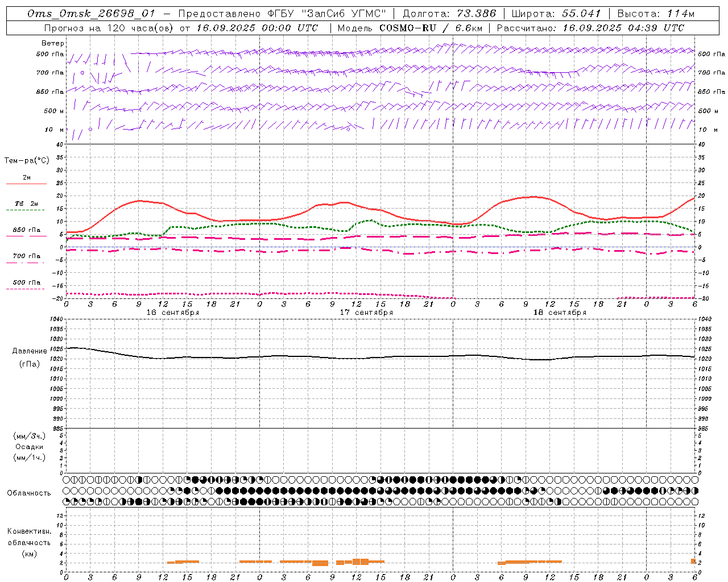Click the Осадки precipitation label
The width and height of the screenshot is (728, 582).
[x=30, y=447]
